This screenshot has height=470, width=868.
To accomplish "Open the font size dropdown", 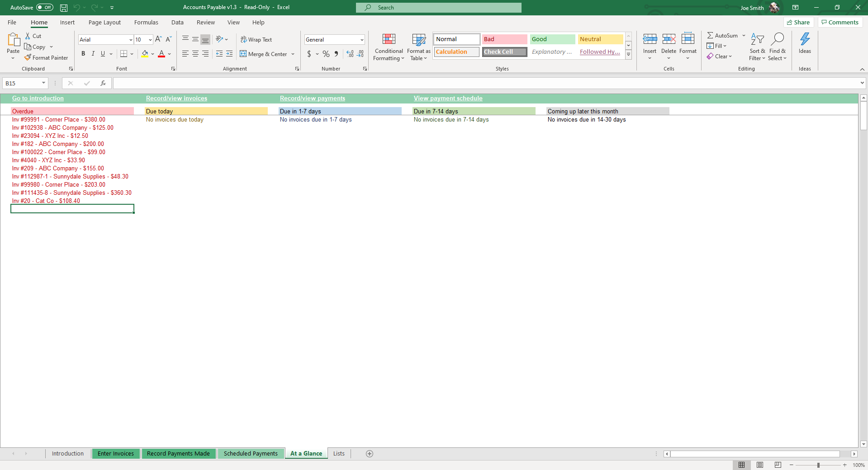I will 150,40.
